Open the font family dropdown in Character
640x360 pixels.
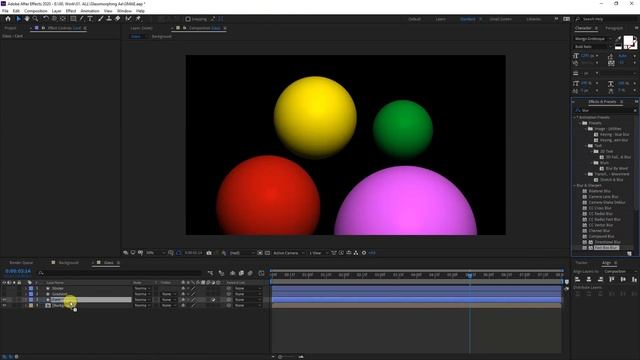(x=593, y=39)
